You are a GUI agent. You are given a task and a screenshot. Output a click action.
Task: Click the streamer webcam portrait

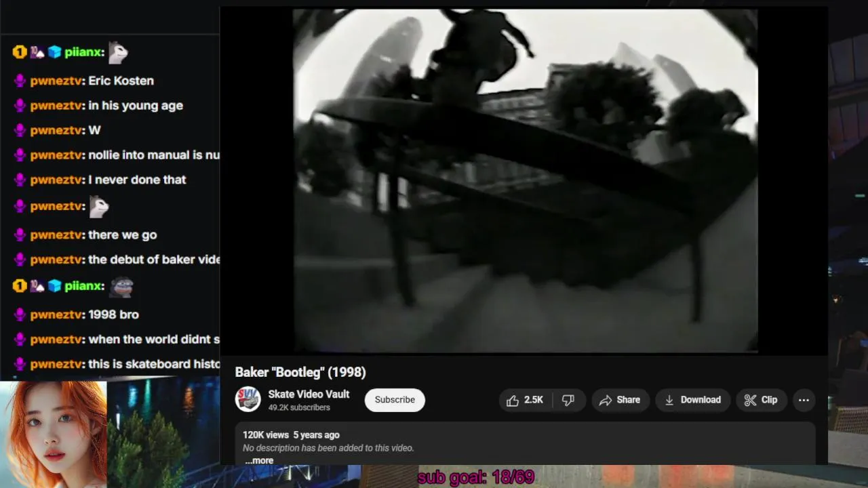[x=54, y=434]
